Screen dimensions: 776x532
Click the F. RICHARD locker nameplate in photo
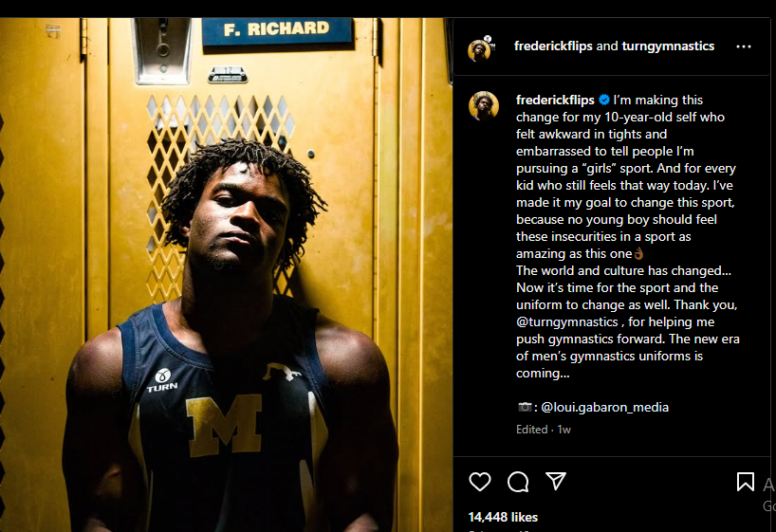click(x=276, y=30)
